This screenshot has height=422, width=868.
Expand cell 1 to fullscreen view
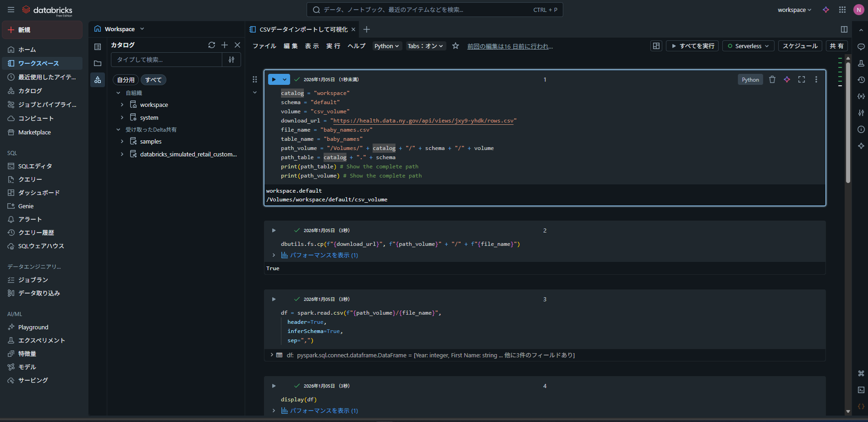(802, 79)
